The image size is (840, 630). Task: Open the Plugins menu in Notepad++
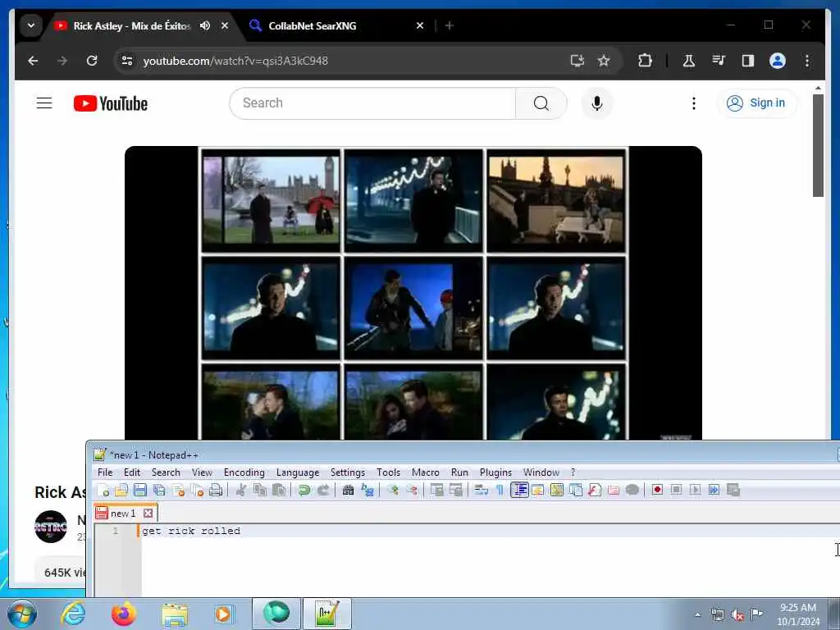coord(495,472)
